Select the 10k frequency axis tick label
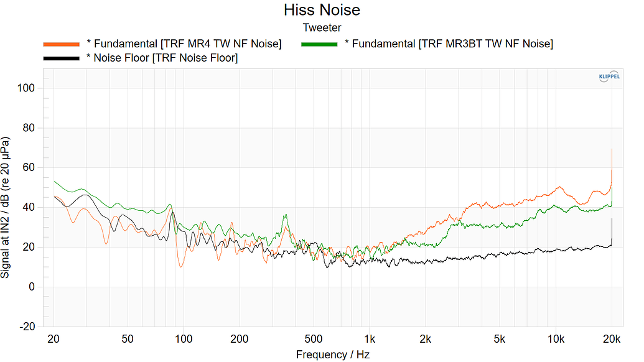644x362 pixels. [555, 339]
